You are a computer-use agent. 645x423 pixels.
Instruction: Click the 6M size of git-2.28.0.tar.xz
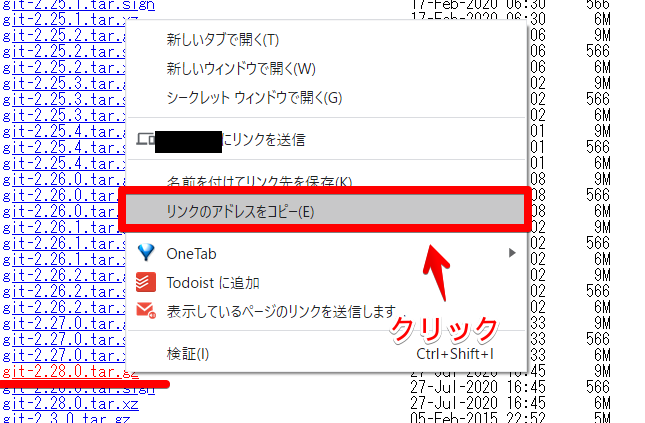click(602, 403)
